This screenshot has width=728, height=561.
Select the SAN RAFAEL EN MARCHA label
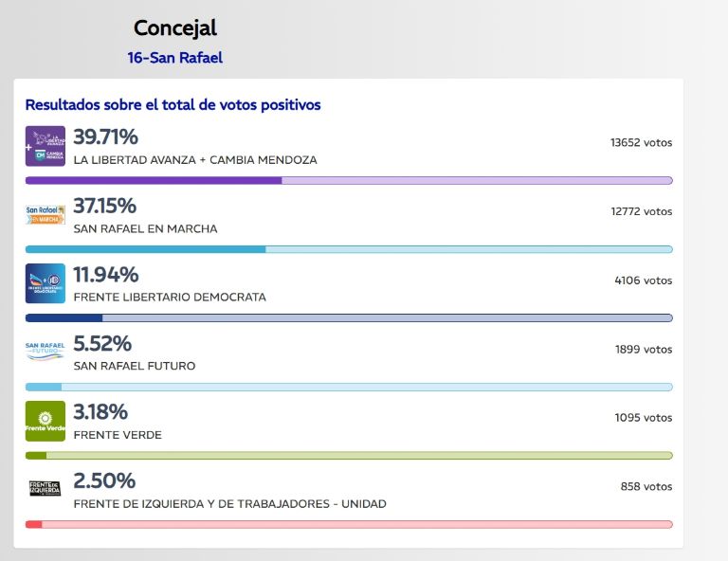coord(145,228)
